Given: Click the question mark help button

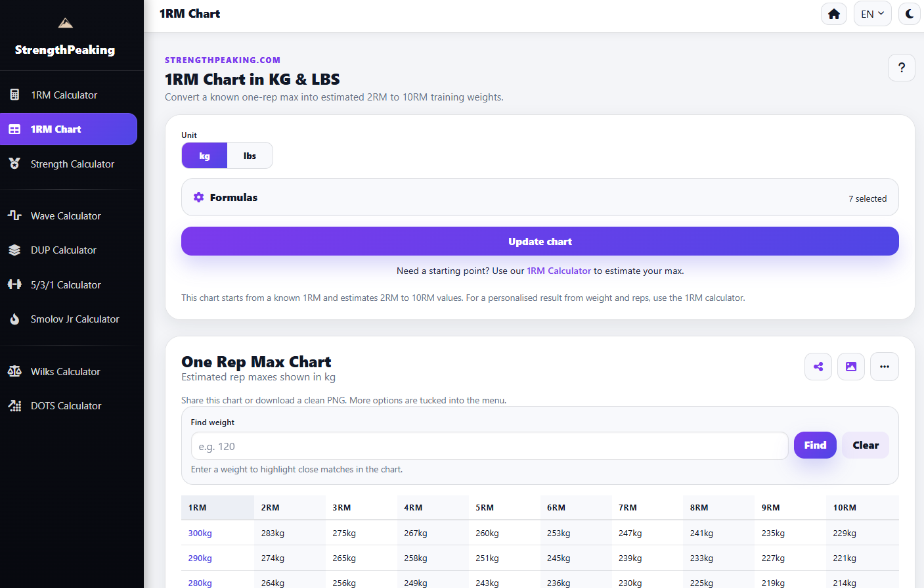Looking at the screenshot, I should point(902,67).
